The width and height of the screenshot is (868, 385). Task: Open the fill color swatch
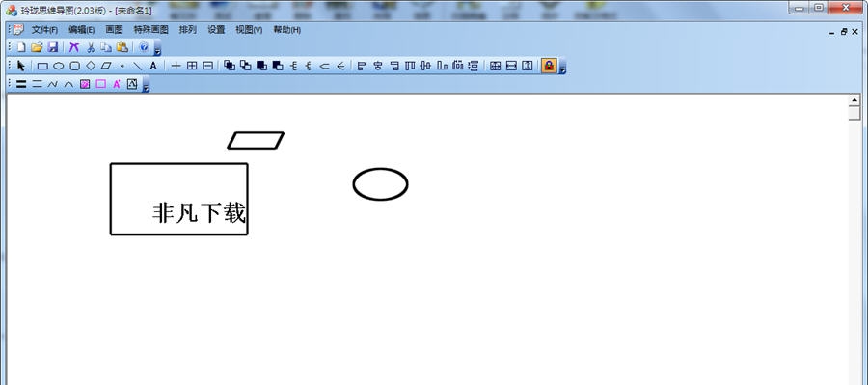tap(85, 84)
